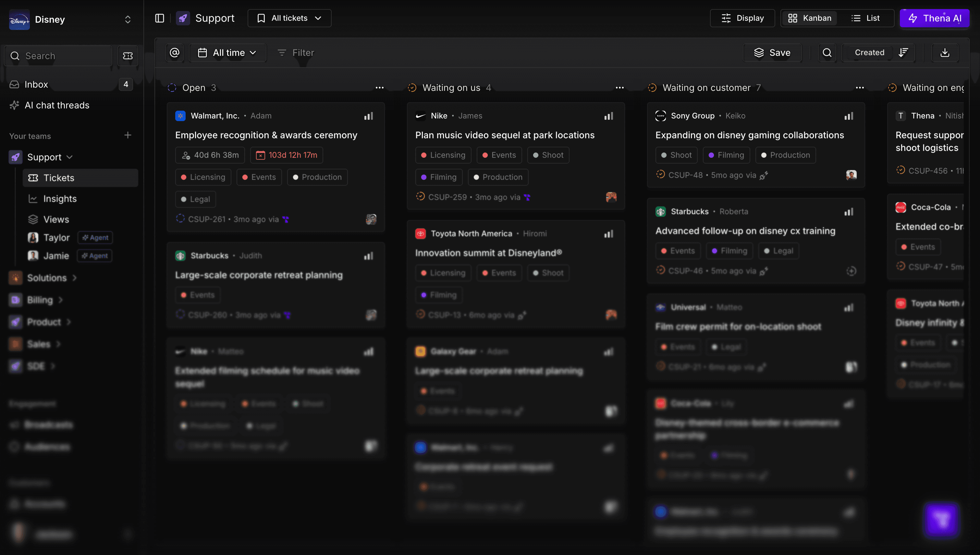Screen dimensions: 980x555
Task: Click the Save view button
Action: pos(772,53)
